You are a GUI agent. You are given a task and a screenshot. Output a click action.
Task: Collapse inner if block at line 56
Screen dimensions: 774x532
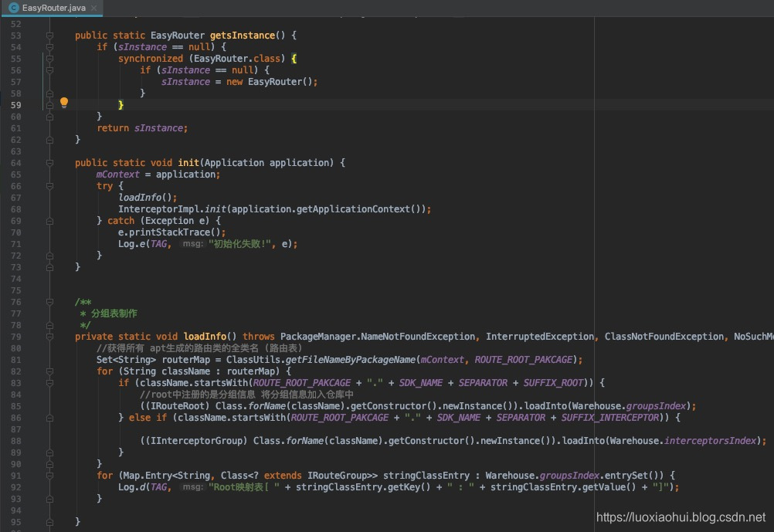[50, 70]
